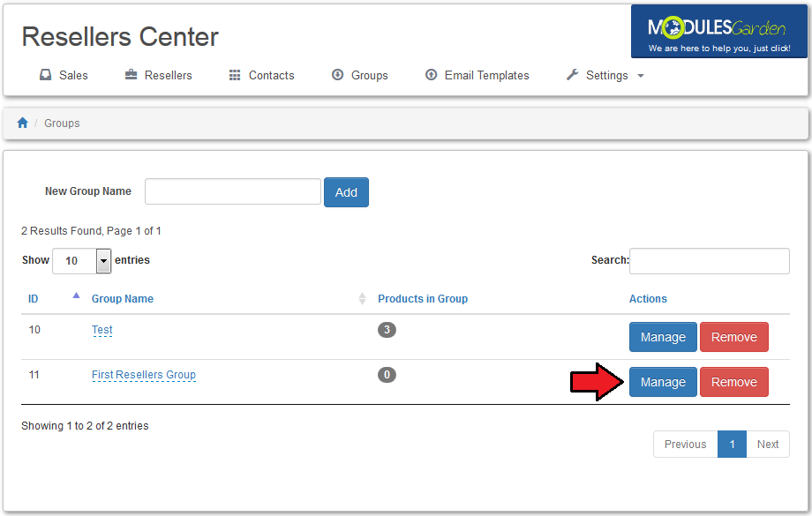Go to page 1 in pagination
The width and height of the screenshot is (812, 516).
[x=733, y=444]
